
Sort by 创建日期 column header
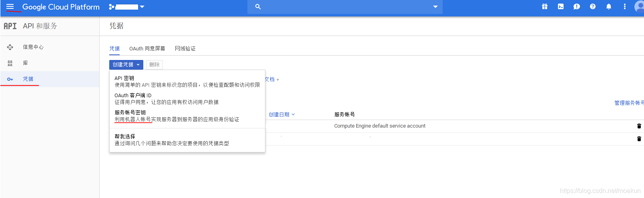pyautogui.click(x=281, y=114)
